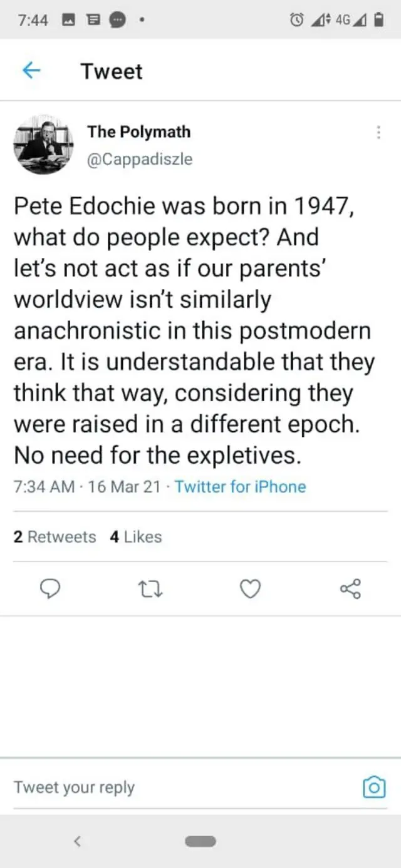Image resolution: width=401 pixels, height=868 pixels.
Task: Tap the share icon below the tweet
Action: point(350,588)
